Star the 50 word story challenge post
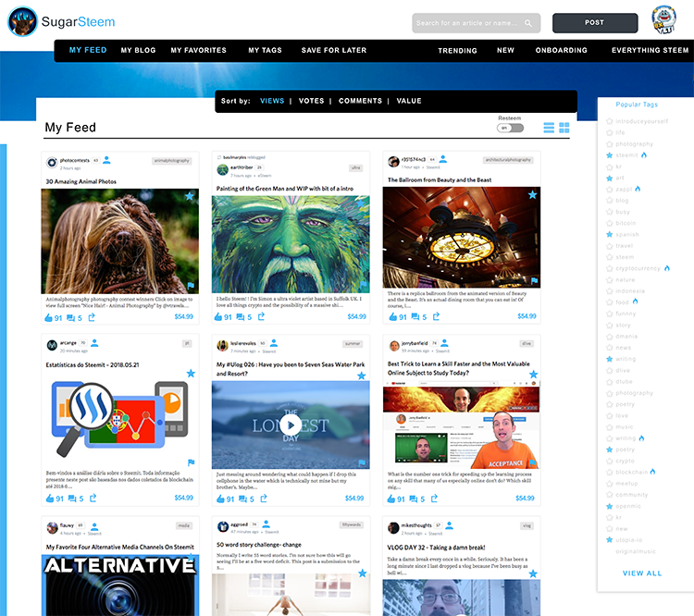Image resolution: width=694 pixels, height=616 pixels. point(363,573)
